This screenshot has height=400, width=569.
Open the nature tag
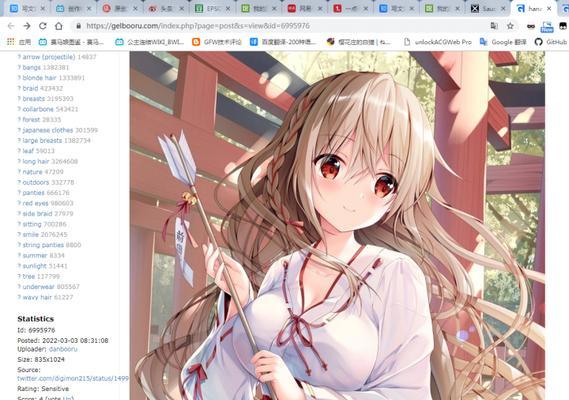tap(32, 172)
